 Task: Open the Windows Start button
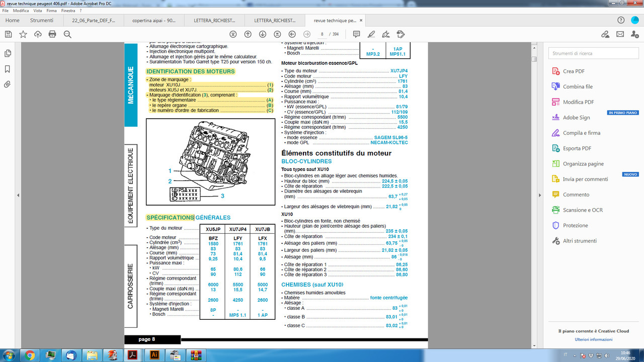coord(10,355)
